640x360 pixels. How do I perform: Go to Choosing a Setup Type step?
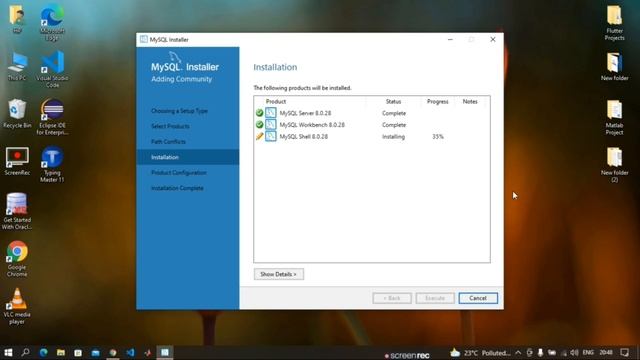179,111
